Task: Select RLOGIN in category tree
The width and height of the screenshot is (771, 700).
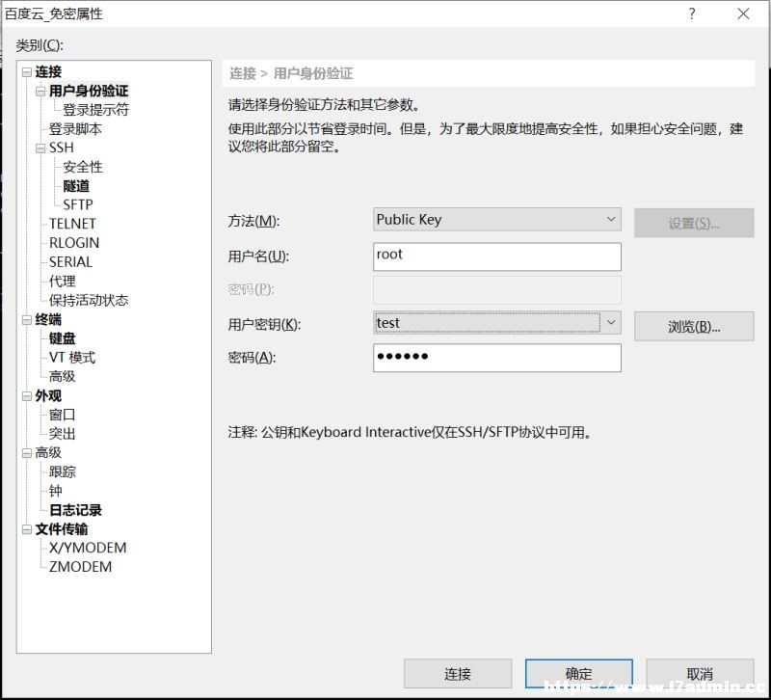Action: [74, 243]
